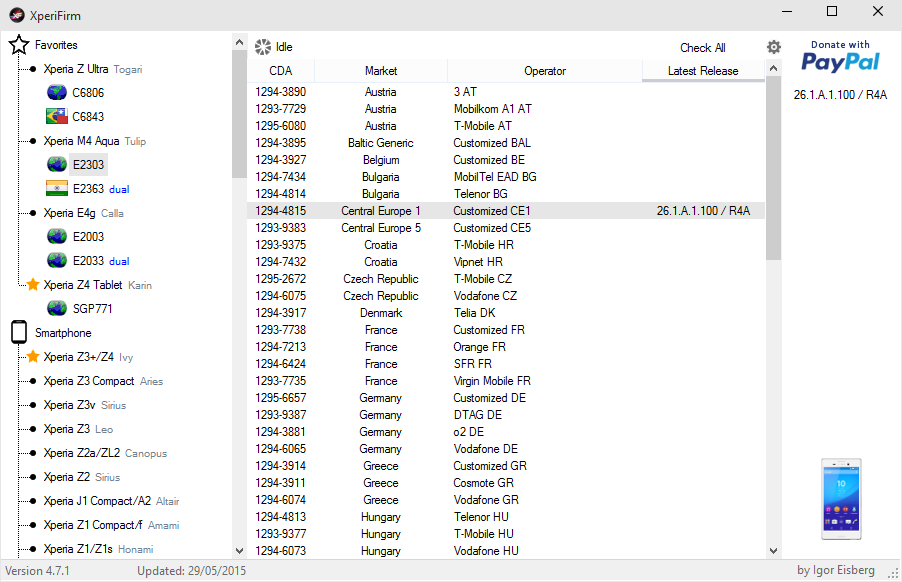Click the E2003 globe icon
Image resolution: width=902 pixels, height=582 pixels.
[57, 236]
